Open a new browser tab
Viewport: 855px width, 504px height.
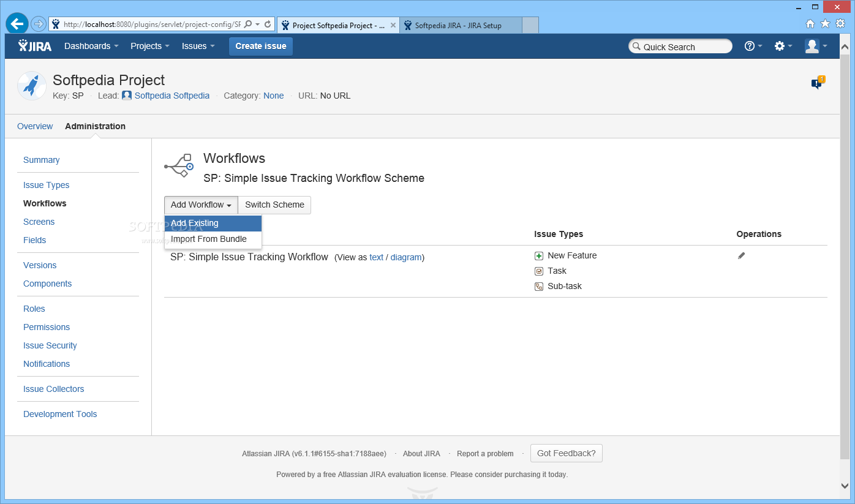pyautogui.click(x=530, y=25)
